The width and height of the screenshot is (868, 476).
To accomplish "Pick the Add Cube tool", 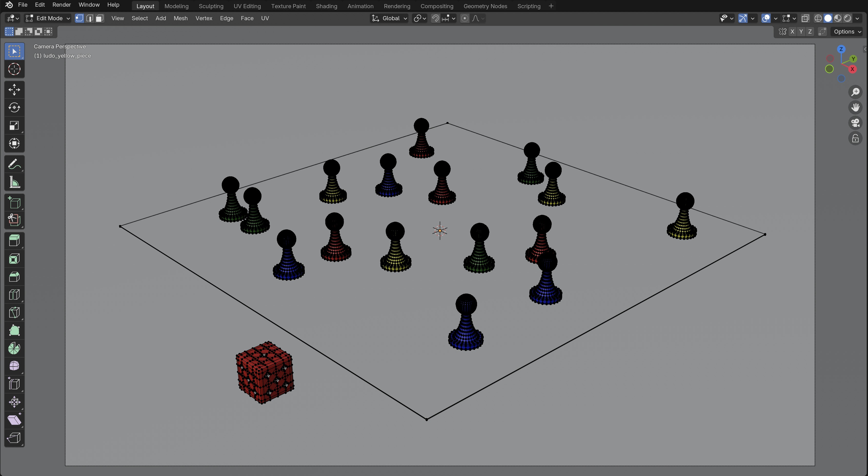I will [14, 203].
